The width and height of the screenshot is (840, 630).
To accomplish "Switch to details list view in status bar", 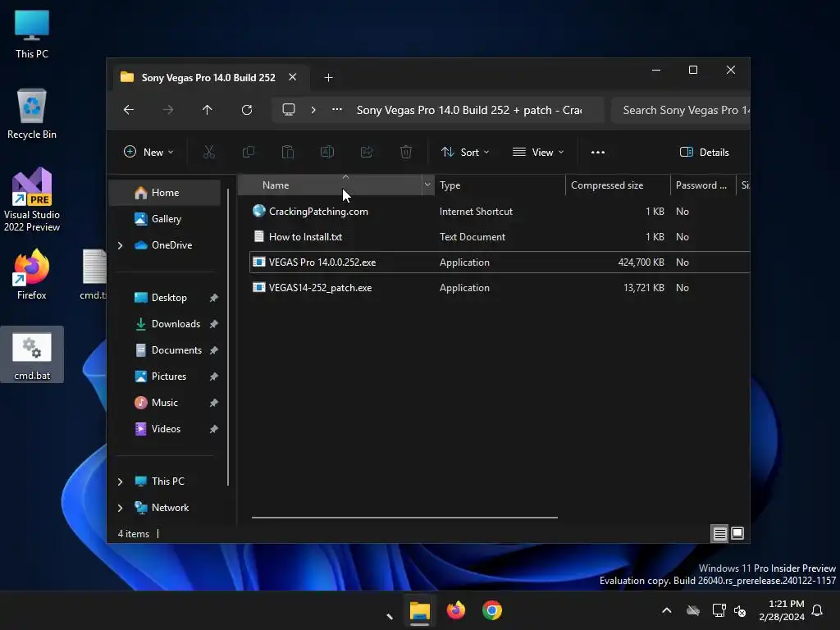I will [719, 533].
